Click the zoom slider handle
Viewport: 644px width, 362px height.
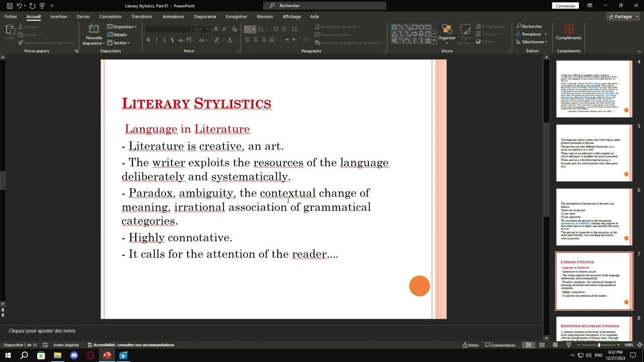599,345
